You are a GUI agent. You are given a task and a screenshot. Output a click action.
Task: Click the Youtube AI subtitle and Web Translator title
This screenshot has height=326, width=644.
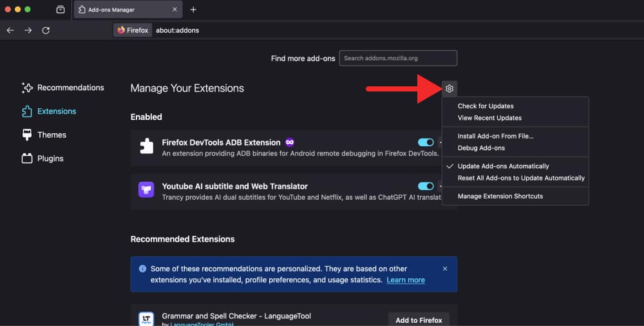coord(234,186)
